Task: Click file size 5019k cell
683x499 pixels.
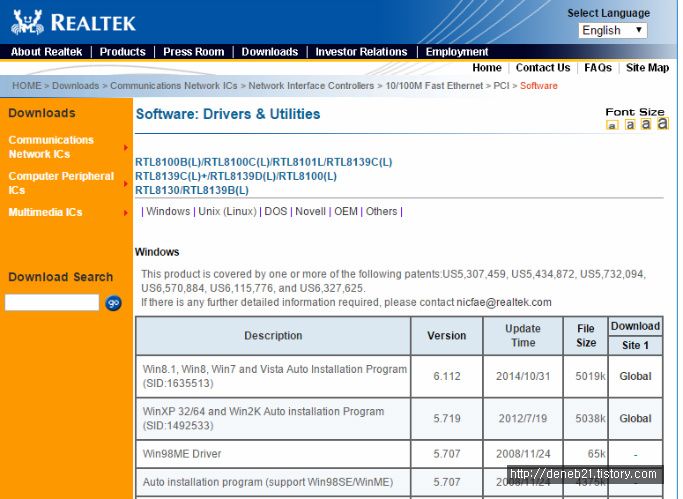Action: [585, 376]
